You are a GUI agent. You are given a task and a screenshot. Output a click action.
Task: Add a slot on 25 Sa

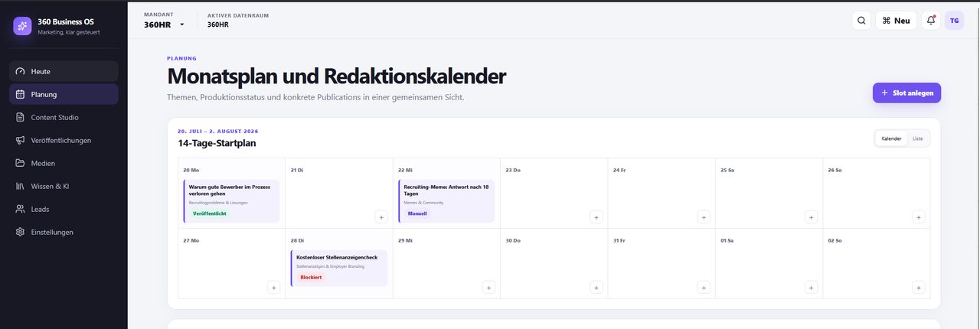811,217
